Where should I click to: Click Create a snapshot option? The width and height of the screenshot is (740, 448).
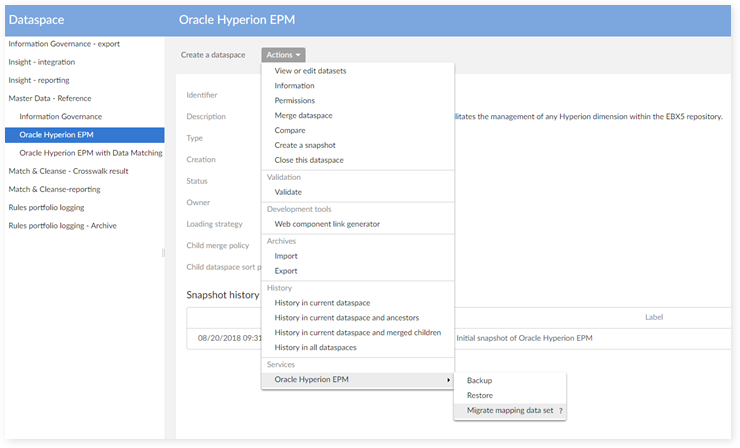pyautogui.click(x=306, y=145)
